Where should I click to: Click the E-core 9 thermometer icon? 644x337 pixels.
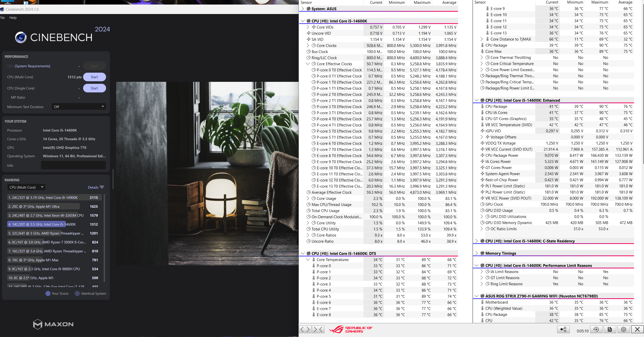point(488,9)
